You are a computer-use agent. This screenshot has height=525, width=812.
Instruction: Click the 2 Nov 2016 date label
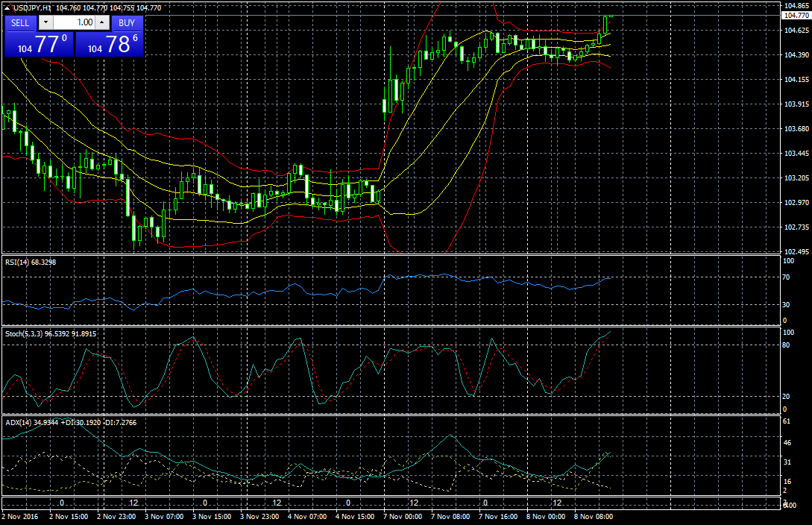point(19,516)
